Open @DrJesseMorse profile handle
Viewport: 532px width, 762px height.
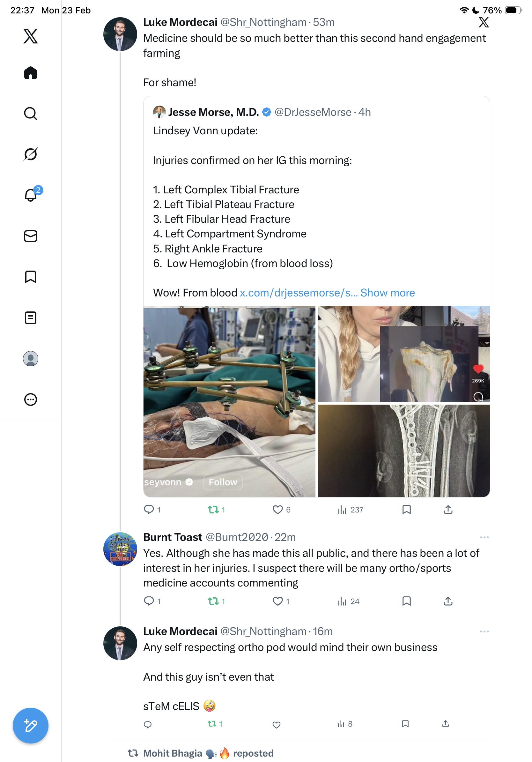point(313,112)
